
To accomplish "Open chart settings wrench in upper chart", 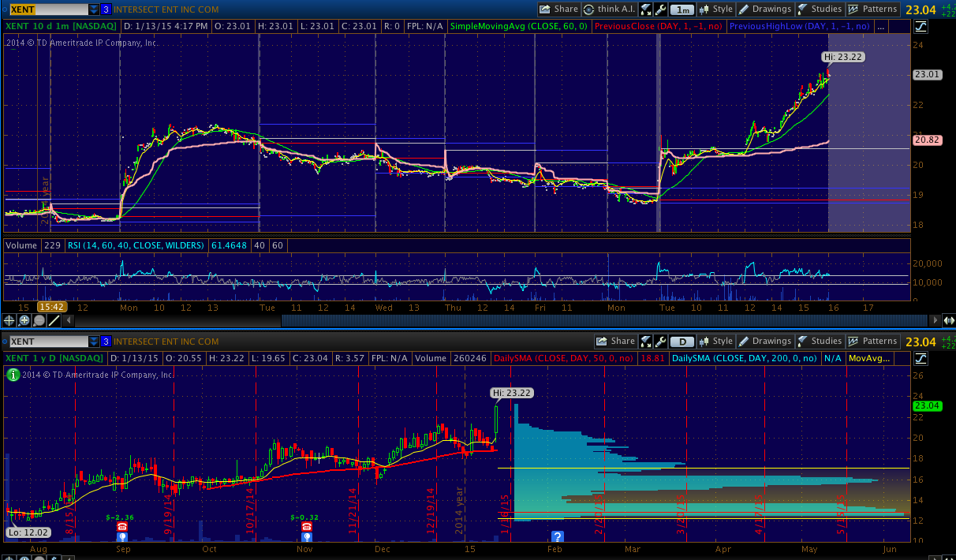I will point(660,9).
